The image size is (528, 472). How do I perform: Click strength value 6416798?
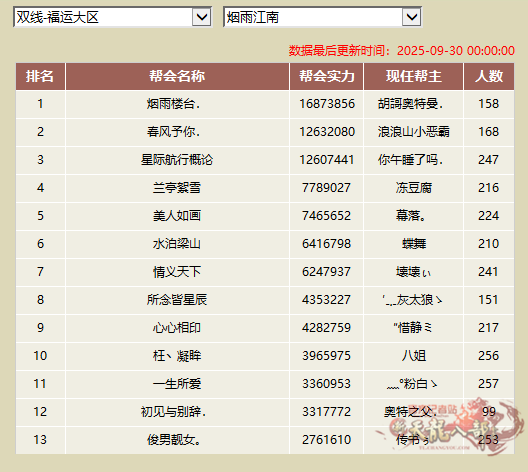click(x=326, y=243)
